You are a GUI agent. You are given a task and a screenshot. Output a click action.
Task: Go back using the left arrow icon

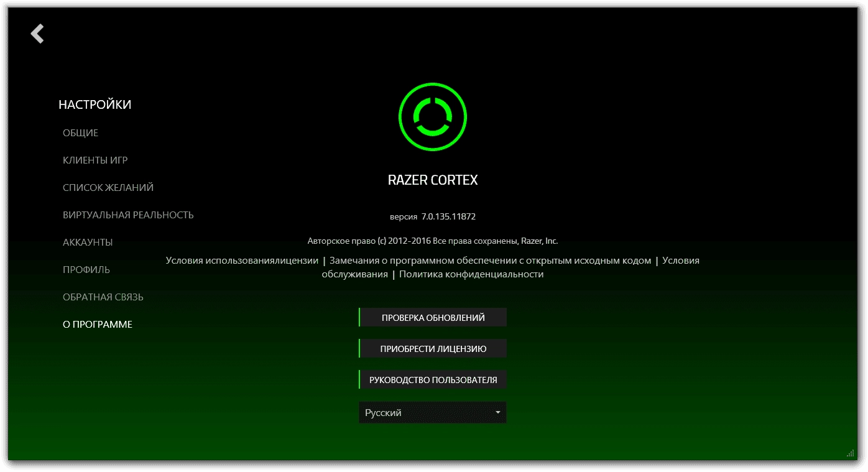37,34
